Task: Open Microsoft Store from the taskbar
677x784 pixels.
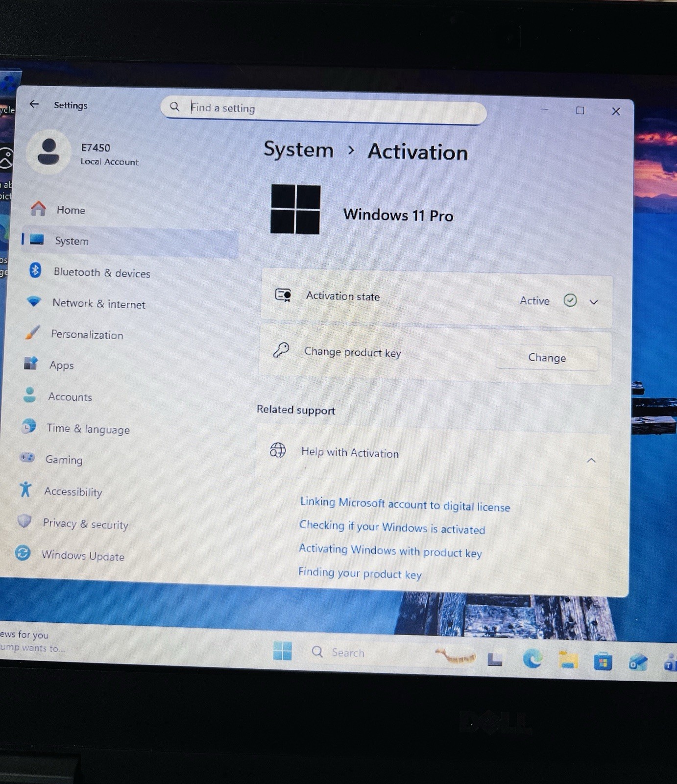Action: click(x=603, y=662)
